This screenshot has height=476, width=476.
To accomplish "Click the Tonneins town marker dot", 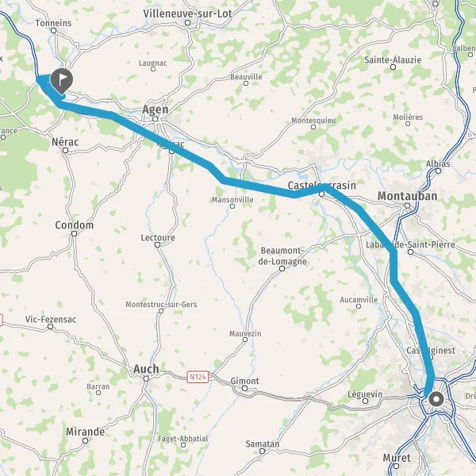I will click(54, 30).
